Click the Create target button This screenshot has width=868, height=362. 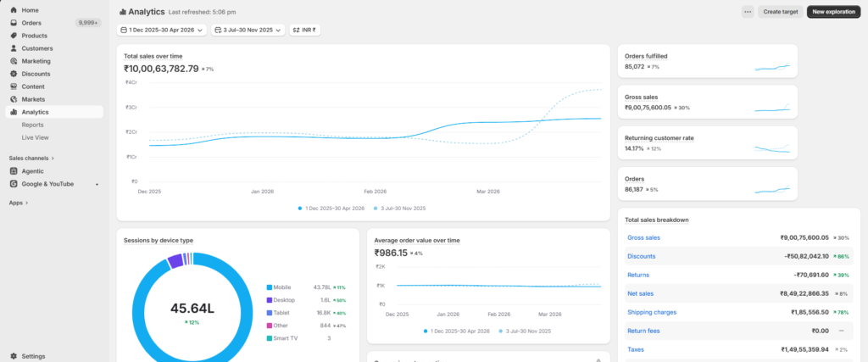click(x=781, y=12)
